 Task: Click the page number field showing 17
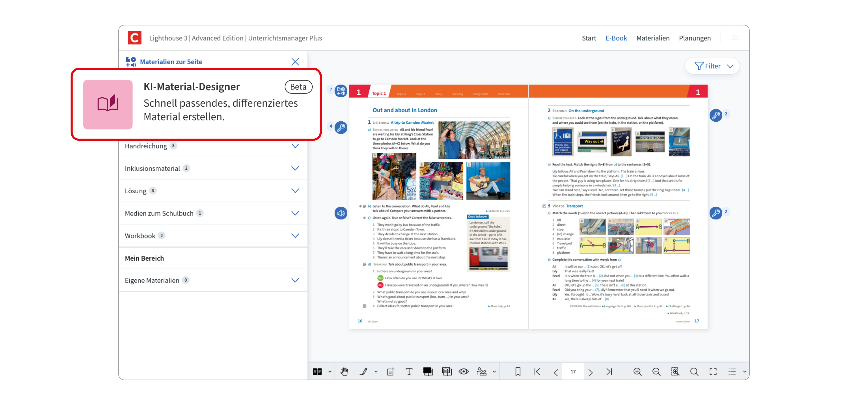click(x=573, y=371)
